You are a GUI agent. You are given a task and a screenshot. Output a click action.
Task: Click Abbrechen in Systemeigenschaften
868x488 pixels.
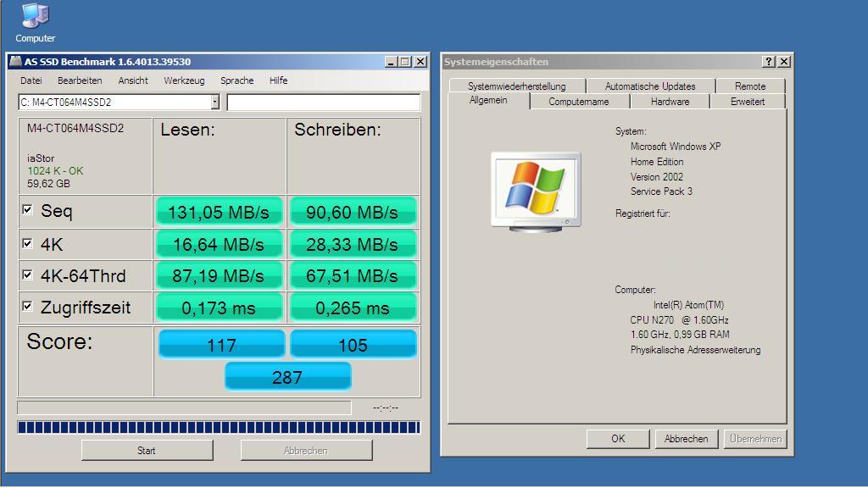coord(686,439)
